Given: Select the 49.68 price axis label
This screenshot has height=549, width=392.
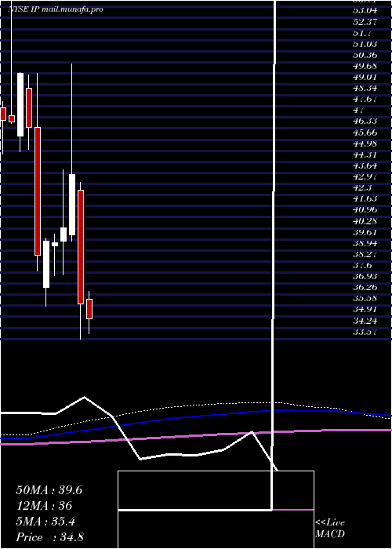Looking at the screenshot, I should (x=365, y=66).
